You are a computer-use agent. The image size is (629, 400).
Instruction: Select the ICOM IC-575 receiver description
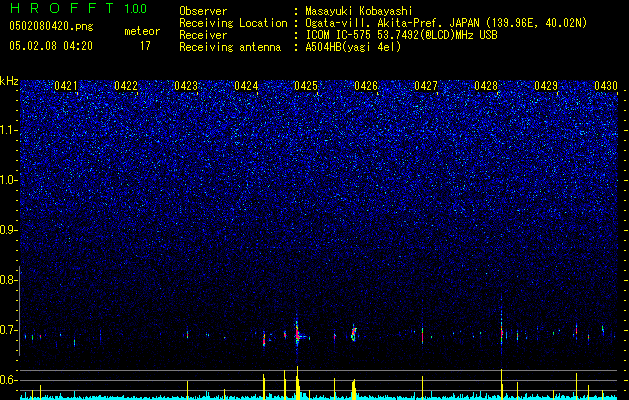pyautogui.click(x=401, y=35)
